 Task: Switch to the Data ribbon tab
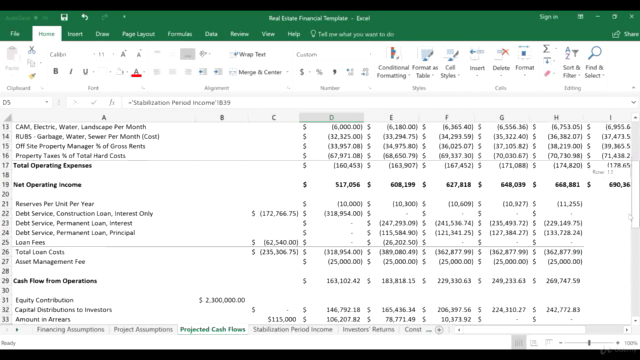211,34
